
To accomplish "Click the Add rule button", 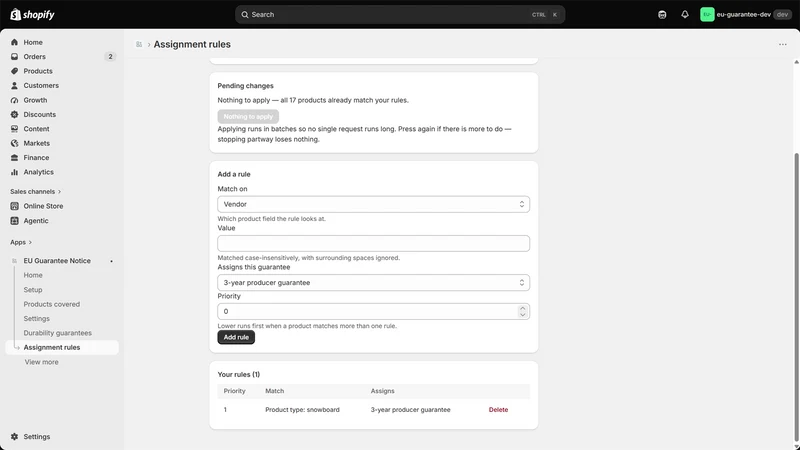I will tap(236, 337).
